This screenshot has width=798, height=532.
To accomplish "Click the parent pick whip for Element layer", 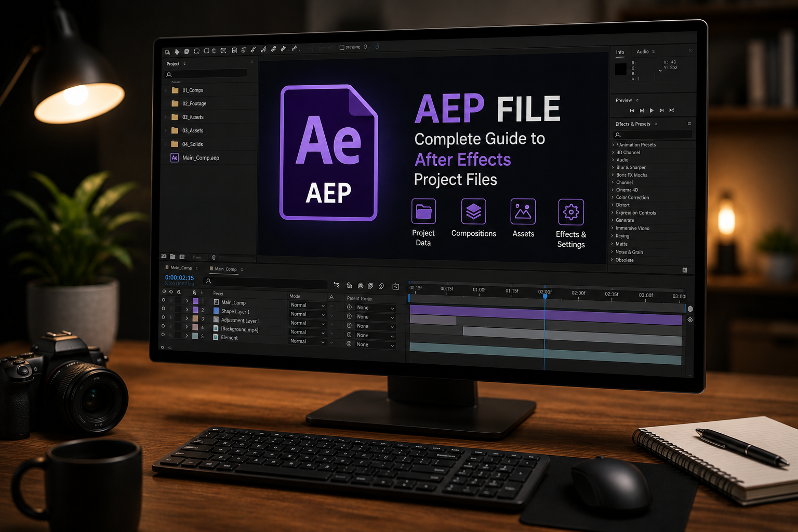I will (349, 344).
